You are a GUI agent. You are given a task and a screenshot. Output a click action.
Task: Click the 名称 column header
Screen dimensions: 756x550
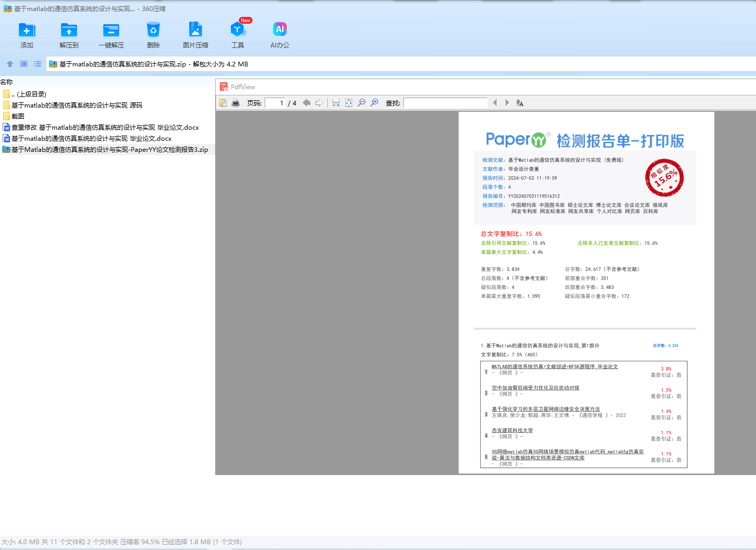pyautogui.click(x=6, y=82)
